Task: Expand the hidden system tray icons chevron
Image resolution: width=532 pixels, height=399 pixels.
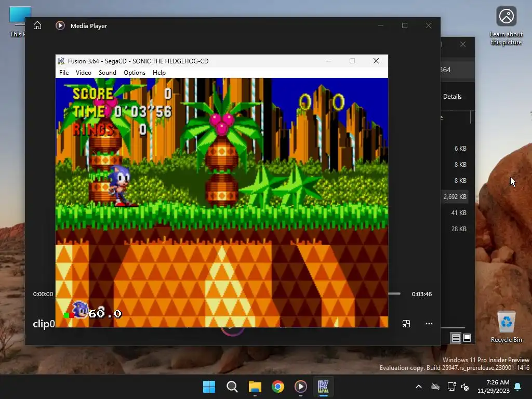Action: [x=419, y=387]
